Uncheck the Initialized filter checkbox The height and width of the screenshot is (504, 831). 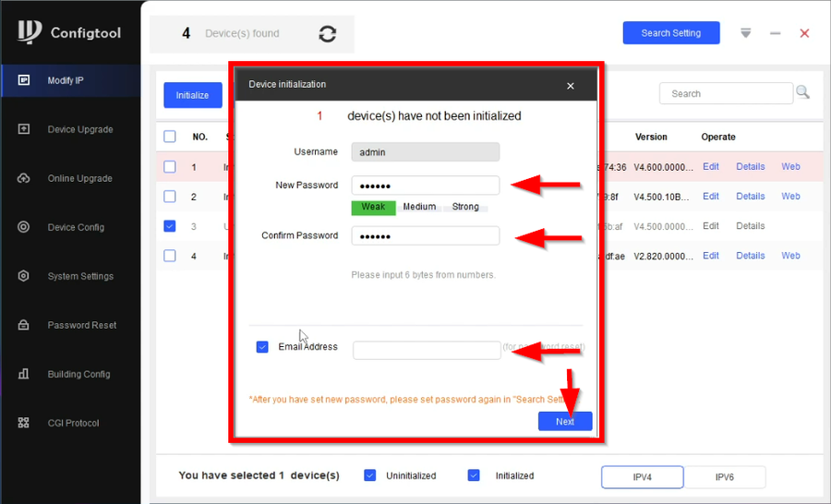(x=474, y=475)
